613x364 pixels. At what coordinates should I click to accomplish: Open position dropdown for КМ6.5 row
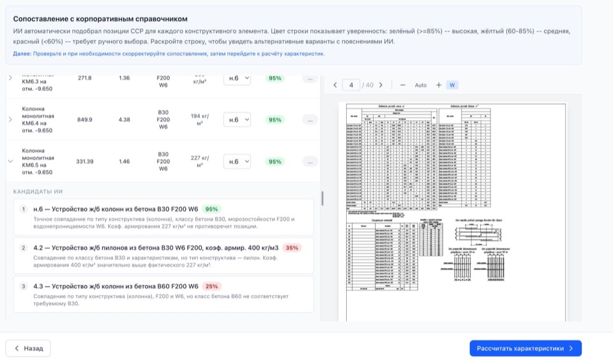(237, 162)
